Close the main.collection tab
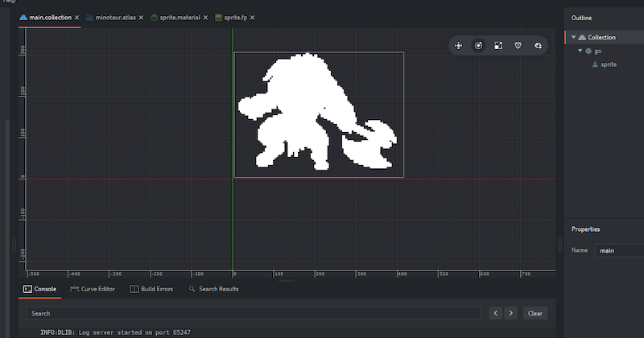This screenshot has height=338, width=644. [x=76, y=17]
